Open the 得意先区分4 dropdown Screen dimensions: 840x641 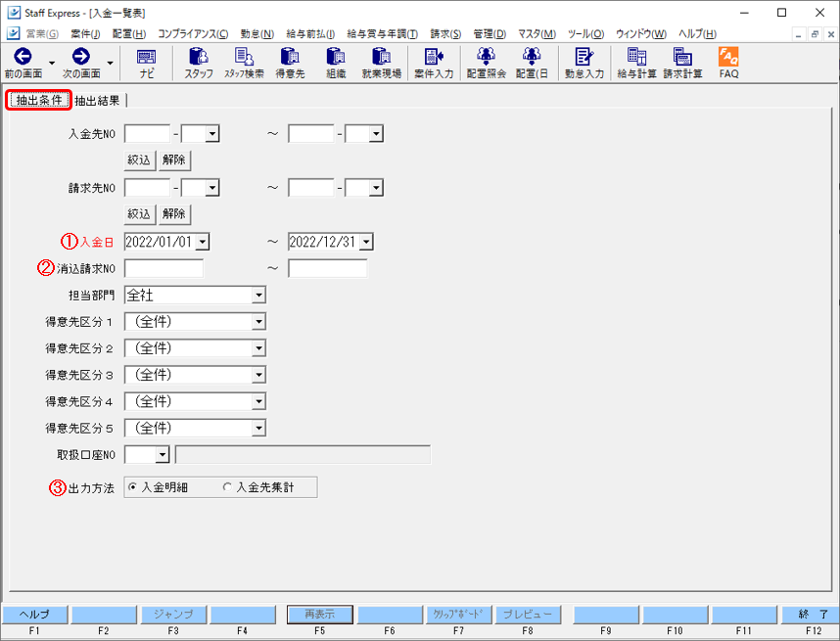click(x=258, y=401)
